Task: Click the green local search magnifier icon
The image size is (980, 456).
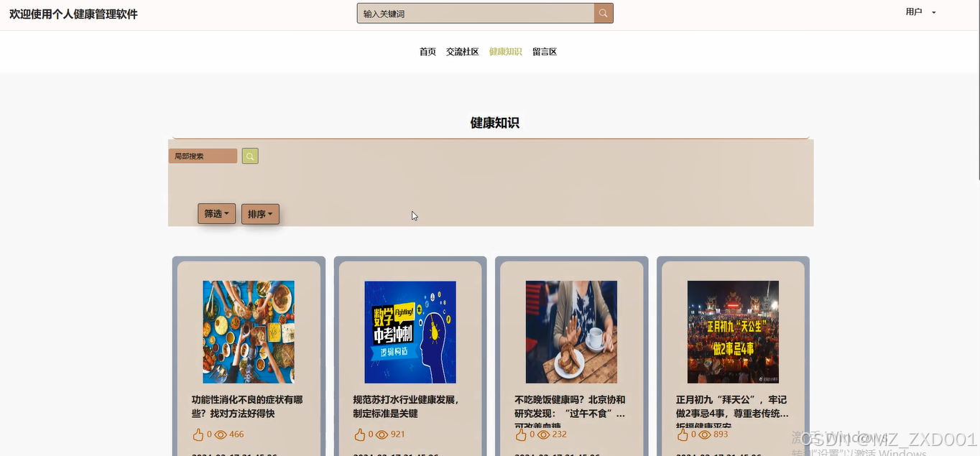Action: pyautogui.click(x=250, y=156)
